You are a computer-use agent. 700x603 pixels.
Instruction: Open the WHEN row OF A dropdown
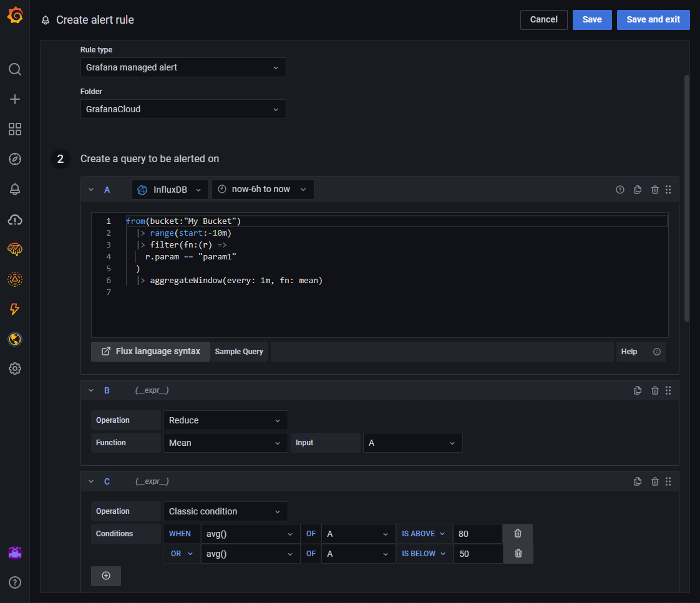pyautogui.click(x=358, y=534)
